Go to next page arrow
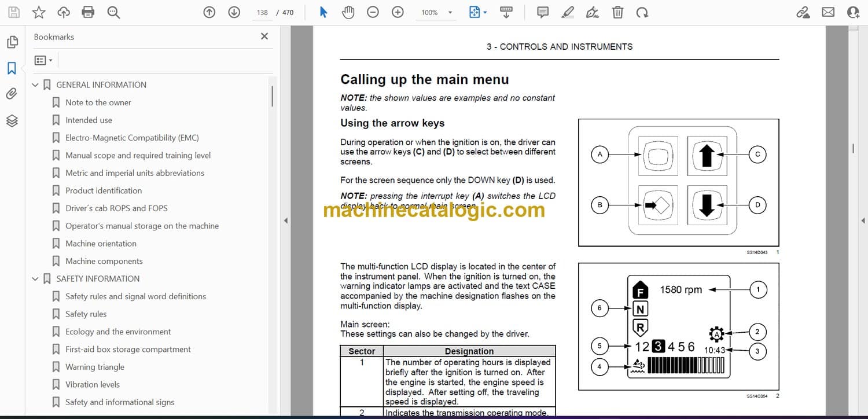Viewport: 868px width, 419px height. coord(234,12)
